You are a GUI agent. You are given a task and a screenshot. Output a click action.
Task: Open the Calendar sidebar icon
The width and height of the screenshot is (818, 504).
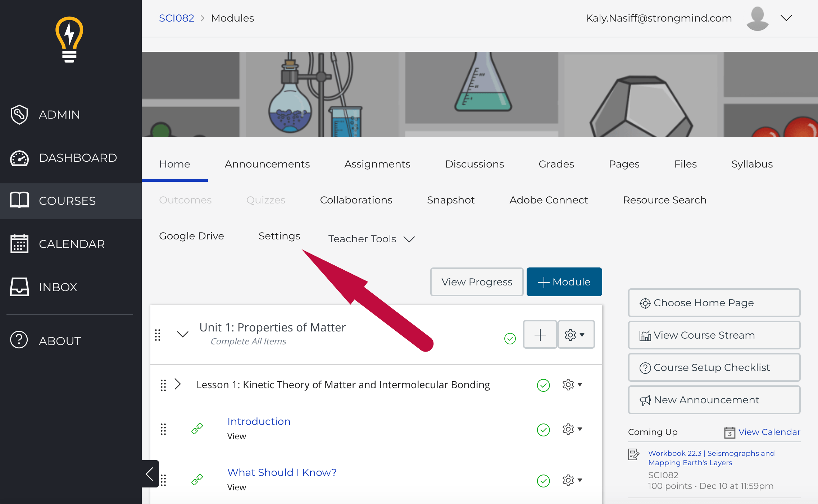click(x=19, y=244)
